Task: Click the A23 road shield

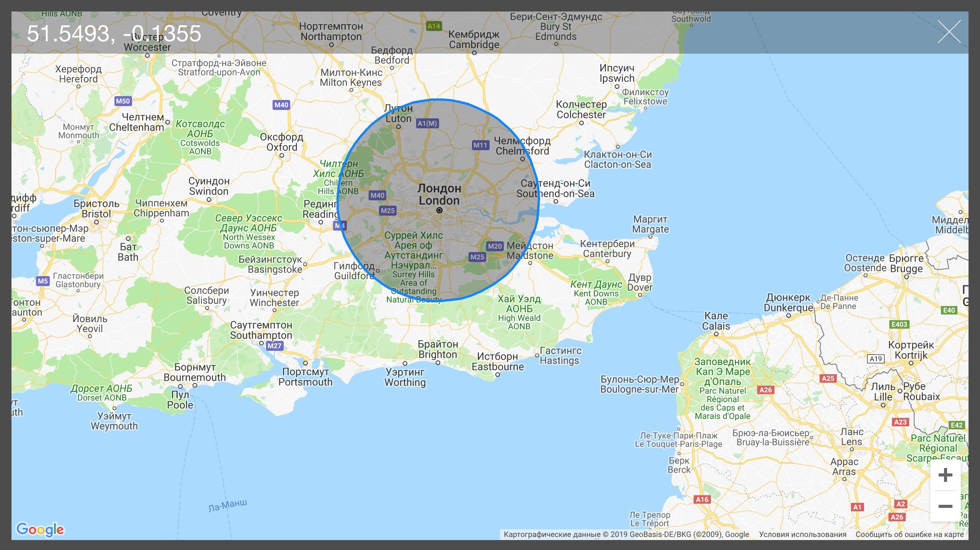Action: [900, 422]
